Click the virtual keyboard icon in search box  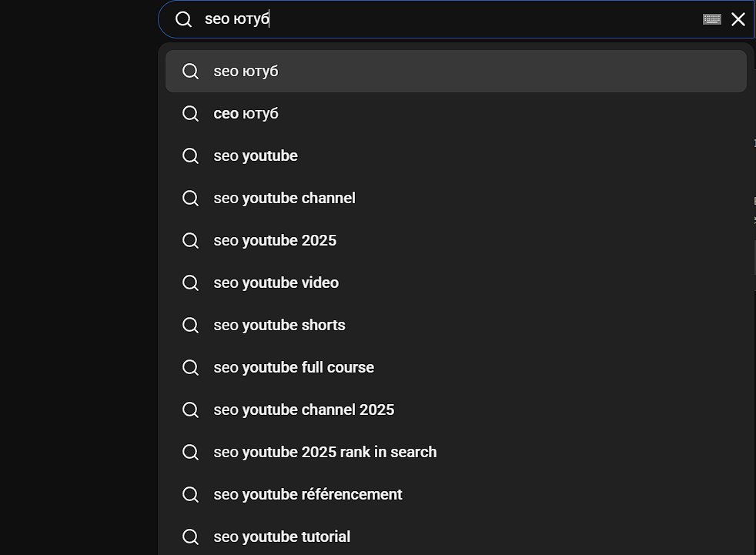click(712, 19)
